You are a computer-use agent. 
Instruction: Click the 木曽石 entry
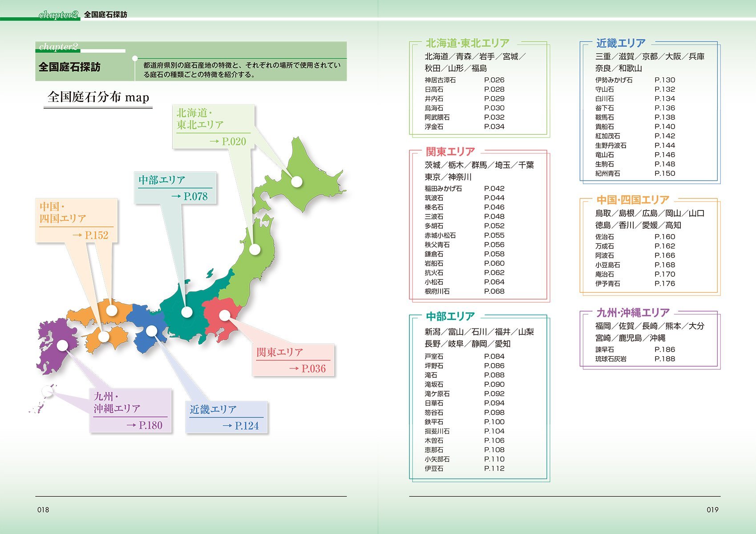pos(465,441)
